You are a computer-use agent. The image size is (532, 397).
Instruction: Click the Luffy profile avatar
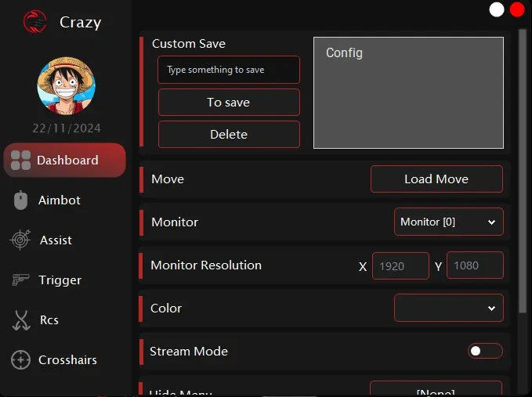[66, 86]
